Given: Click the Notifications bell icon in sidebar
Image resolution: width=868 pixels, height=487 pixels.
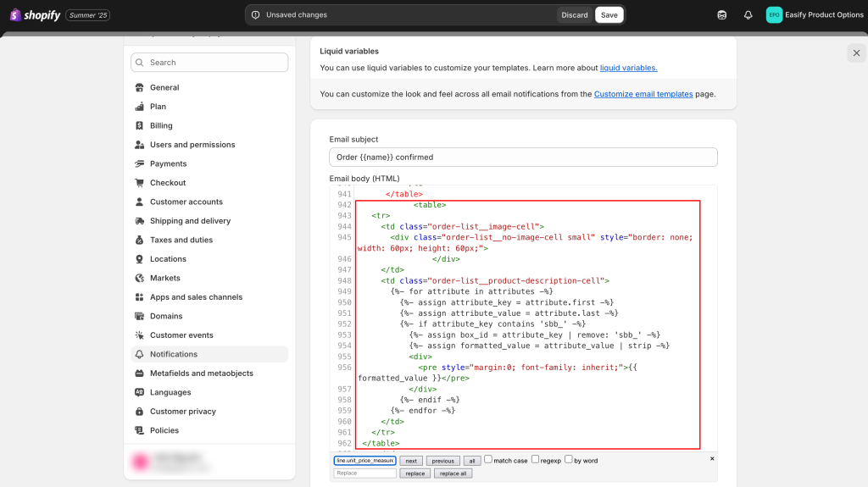Looking at the screenshot, I should (140, 354).
